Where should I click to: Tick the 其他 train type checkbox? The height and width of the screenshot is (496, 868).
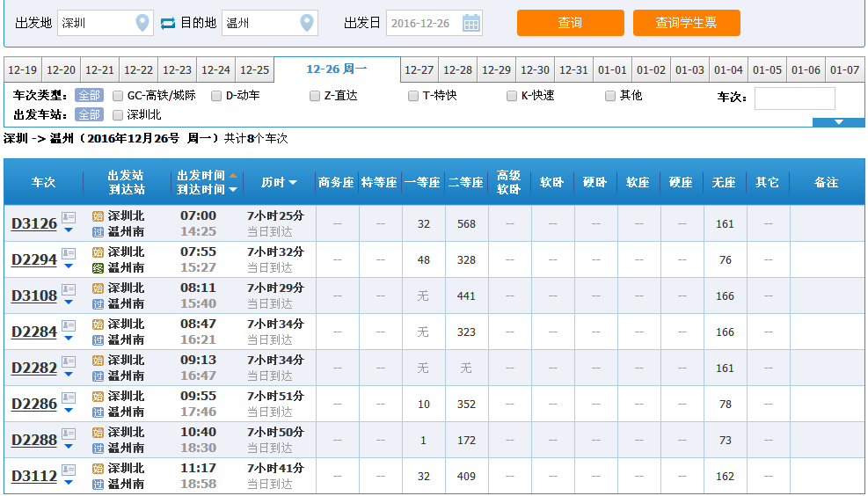pos(610,96)
